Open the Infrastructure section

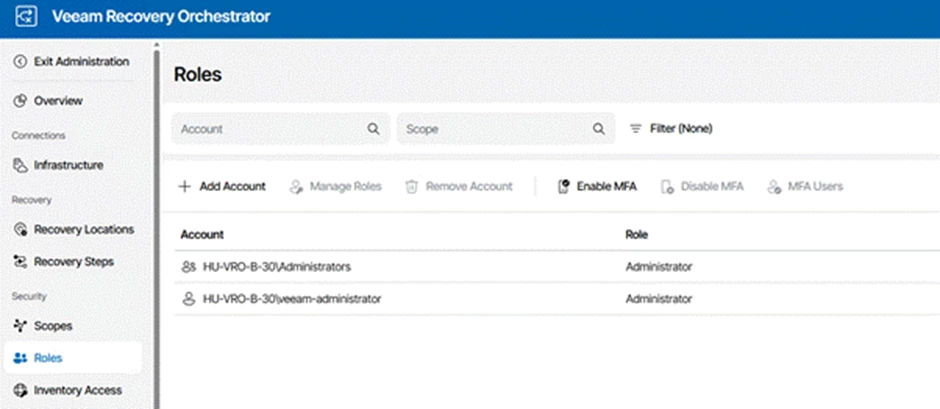click(x=68, y=165)
